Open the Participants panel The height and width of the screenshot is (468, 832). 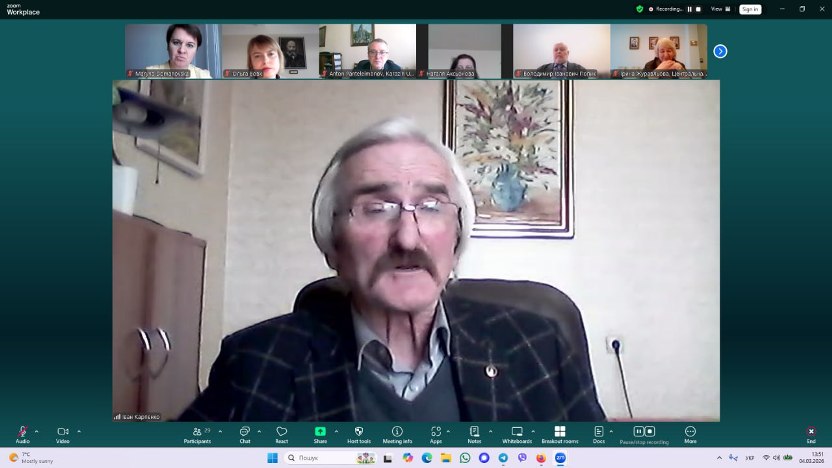197,432
